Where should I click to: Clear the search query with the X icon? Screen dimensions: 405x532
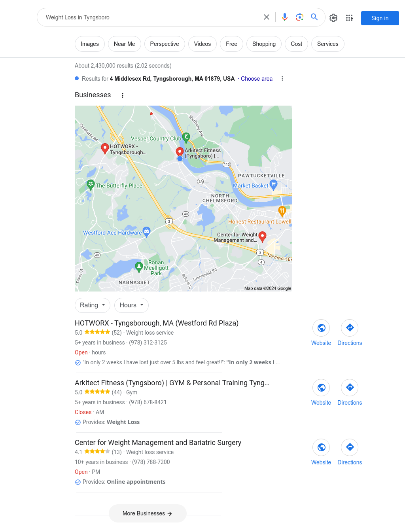pyautogui.click(x=267, y=17)
